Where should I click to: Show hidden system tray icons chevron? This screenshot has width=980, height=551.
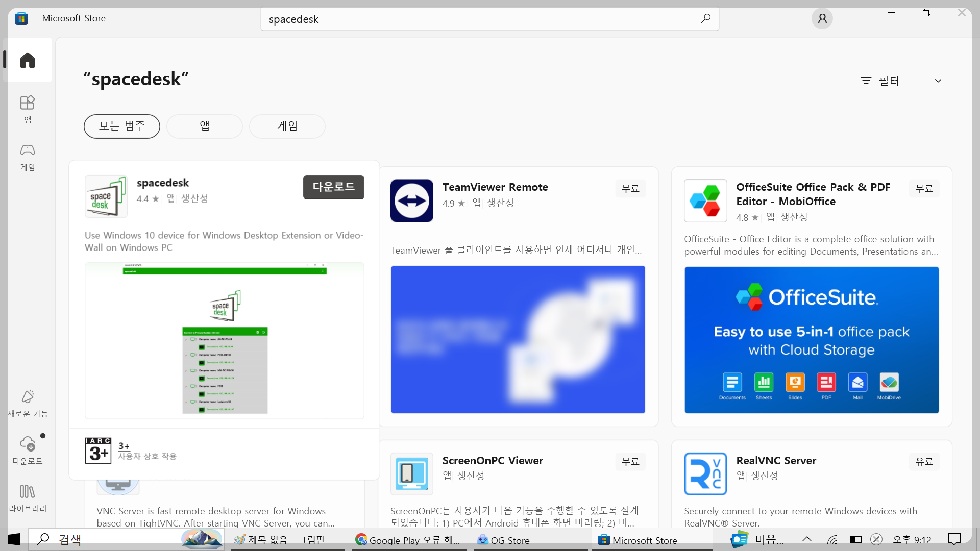(x=807, y=539)
